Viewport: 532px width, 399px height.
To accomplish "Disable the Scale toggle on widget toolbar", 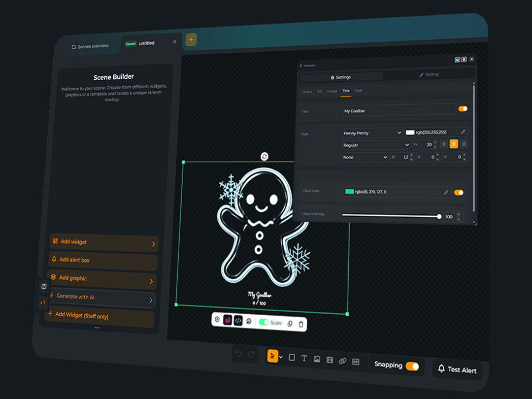I will [264, 322].
